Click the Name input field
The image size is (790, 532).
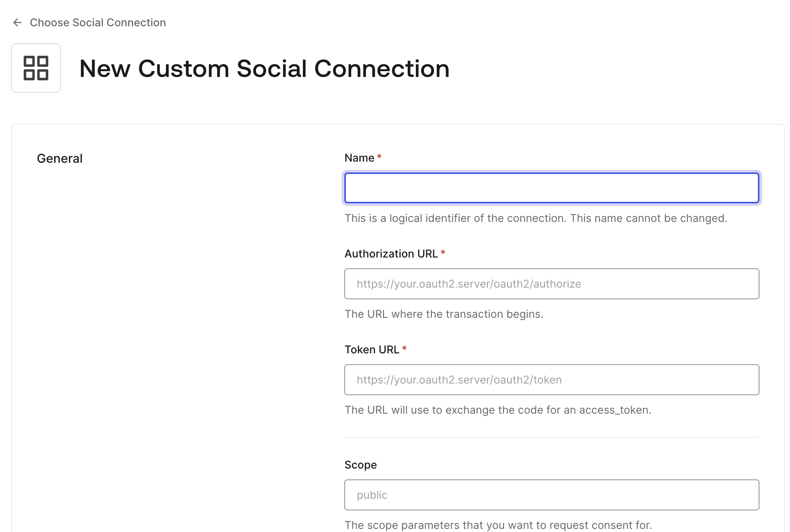552,188
